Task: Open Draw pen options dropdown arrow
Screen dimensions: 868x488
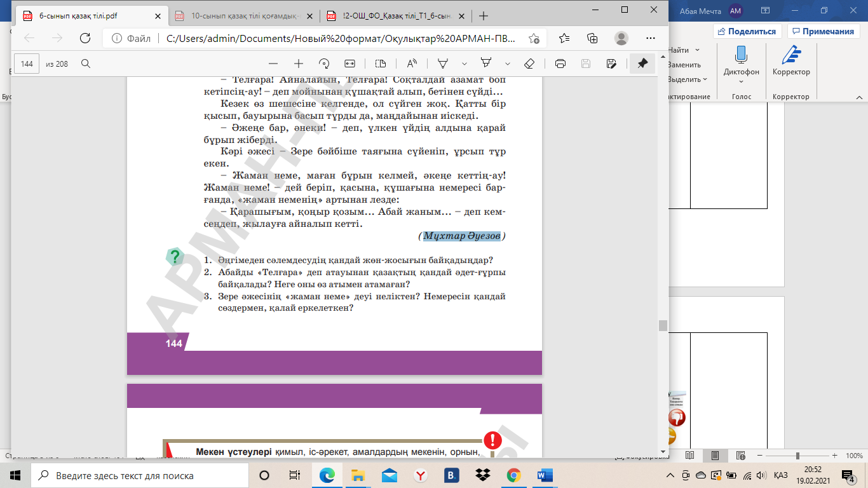Action: point(464,64)
